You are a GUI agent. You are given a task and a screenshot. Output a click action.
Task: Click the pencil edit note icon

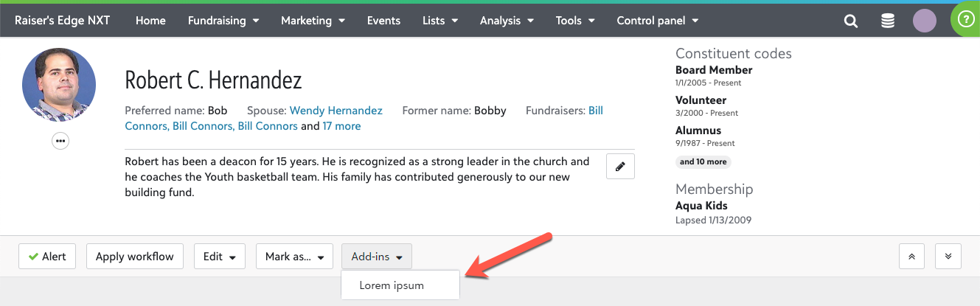[620, 167]
